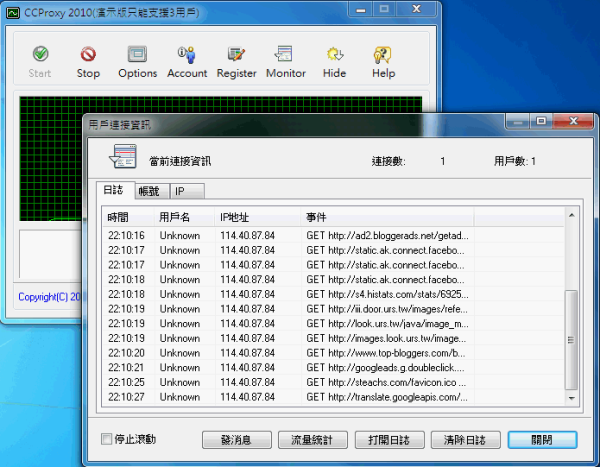Select the look.urs.tw/java GET entry

pyautogui.click(x=387, y=324)
